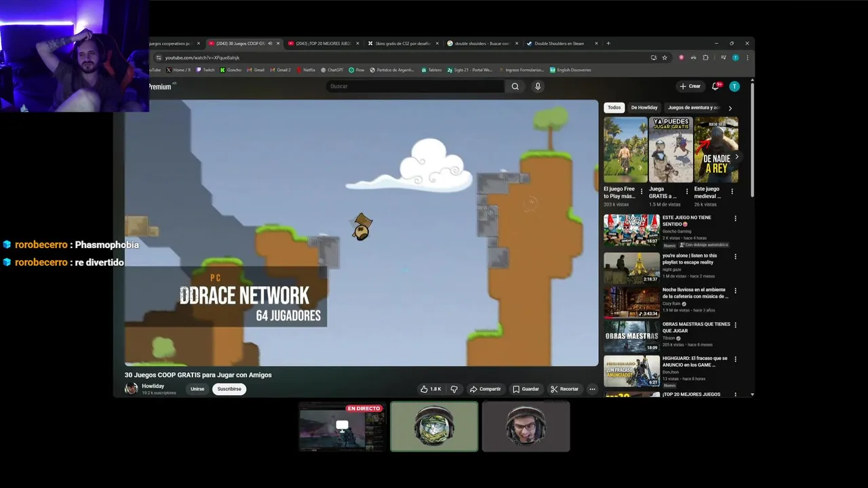Select the 'EN DIRECTO' screen share tile

(342, 426)
